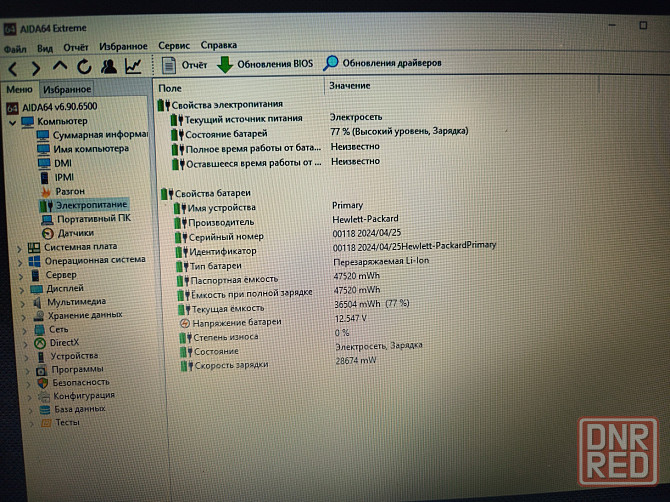Click the Up arrow toolbar icon
The height and width of the screenshot is (502, 670).
point(59,67)
